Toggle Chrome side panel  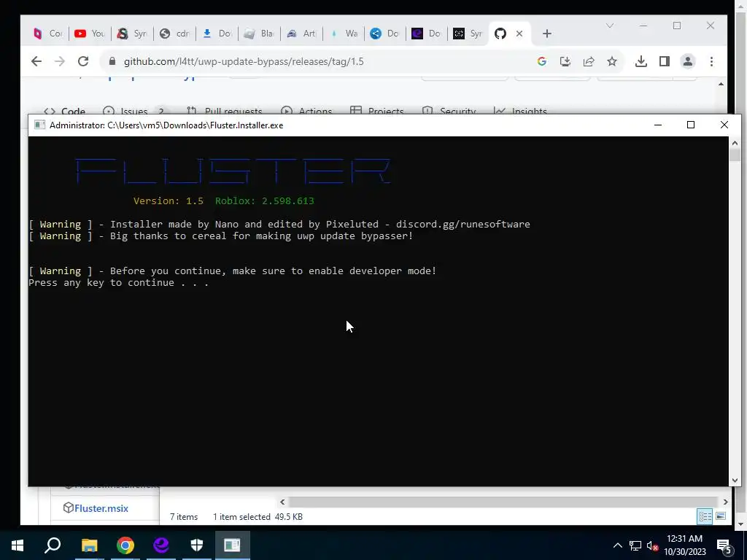(x=665, y=61)
